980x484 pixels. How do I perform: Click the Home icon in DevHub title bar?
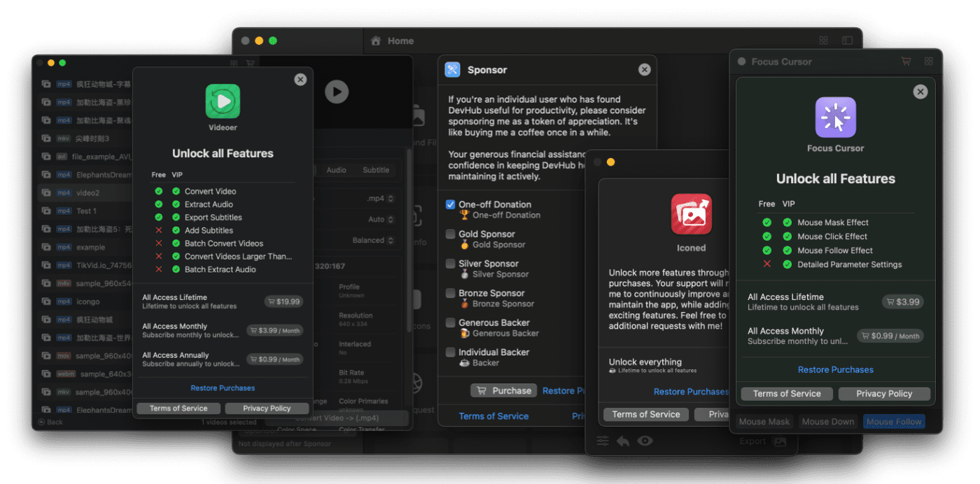point(376,41)
